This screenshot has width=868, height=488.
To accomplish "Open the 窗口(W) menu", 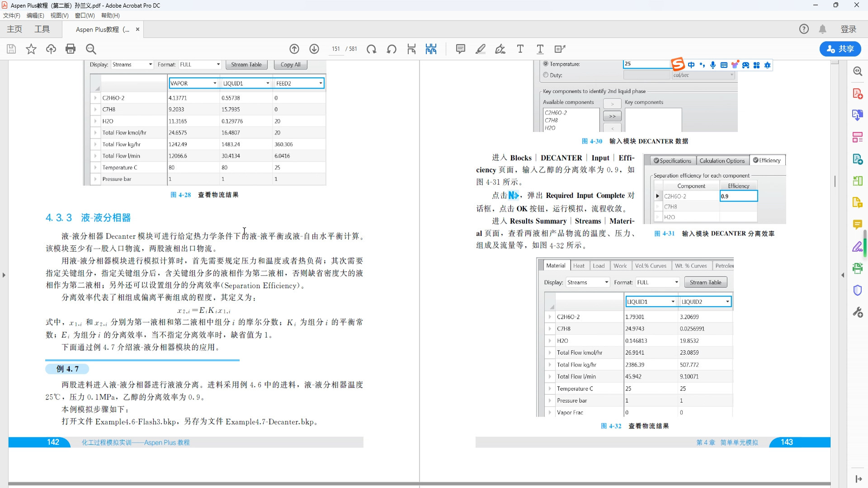I will coord(85,15).
